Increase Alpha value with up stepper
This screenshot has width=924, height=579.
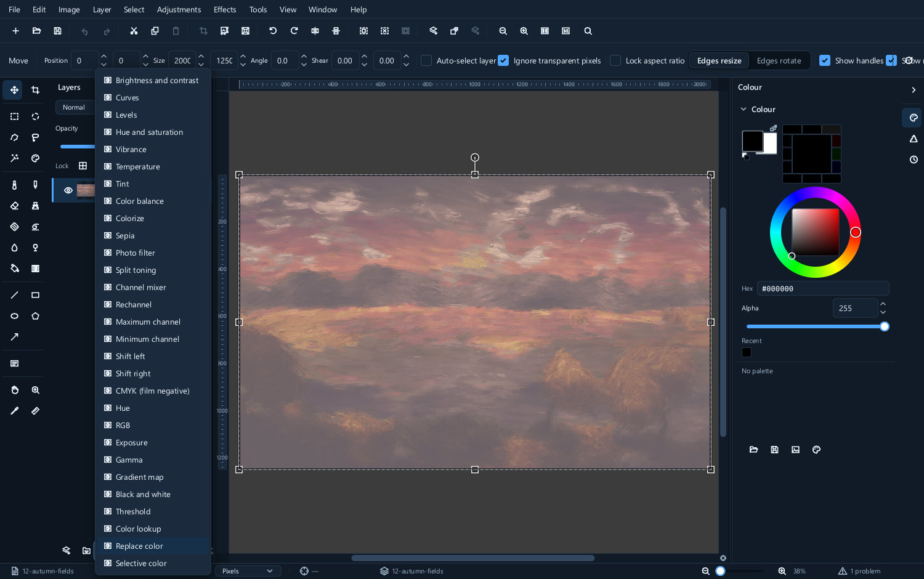(x=883, y=304)
